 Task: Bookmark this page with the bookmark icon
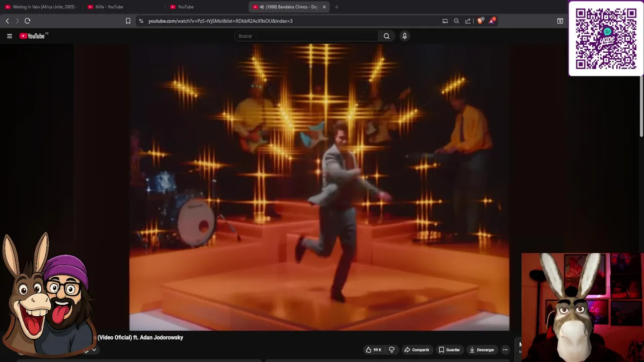click(x=128, y=21)
